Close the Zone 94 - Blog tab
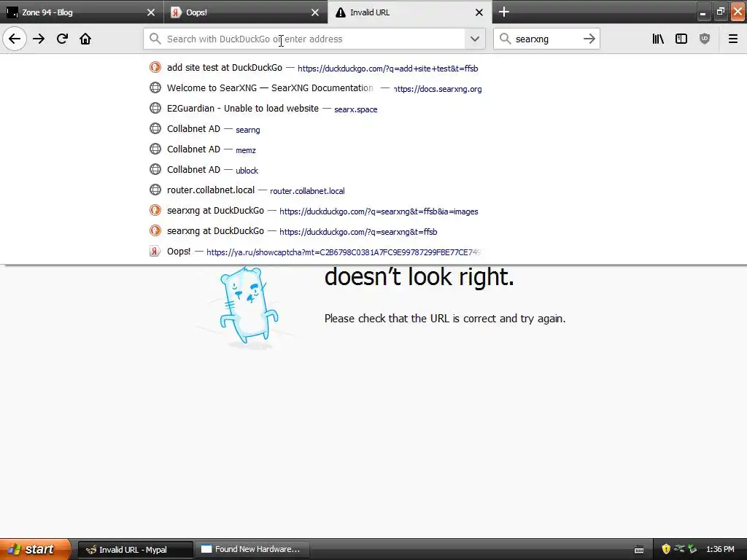 [x=151, y=12]
